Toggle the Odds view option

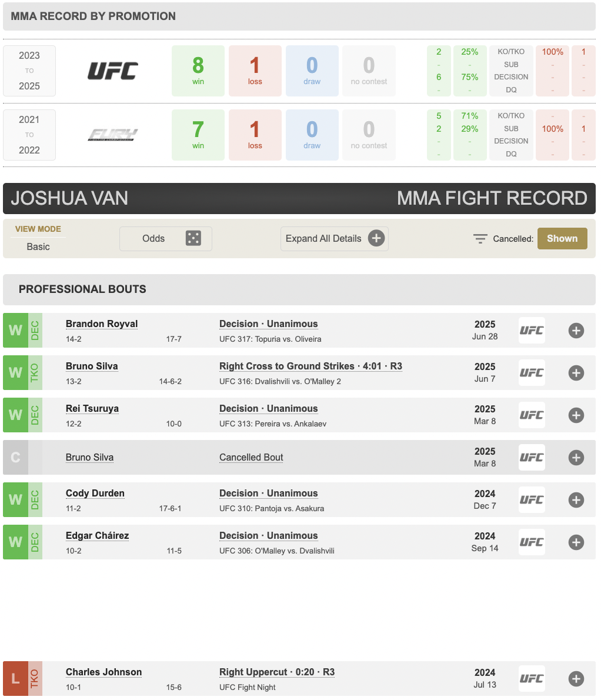pyautogui.click(x=165, y=238)
